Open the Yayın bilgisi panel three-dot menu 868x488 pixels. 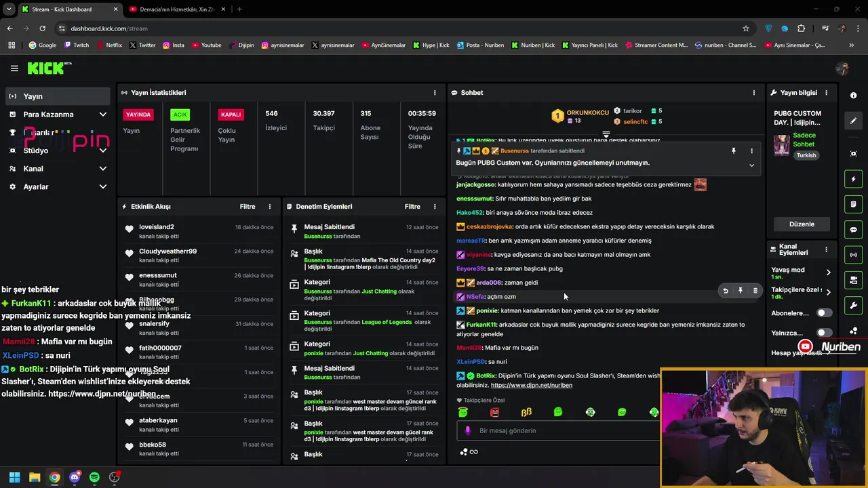(826, 93)
